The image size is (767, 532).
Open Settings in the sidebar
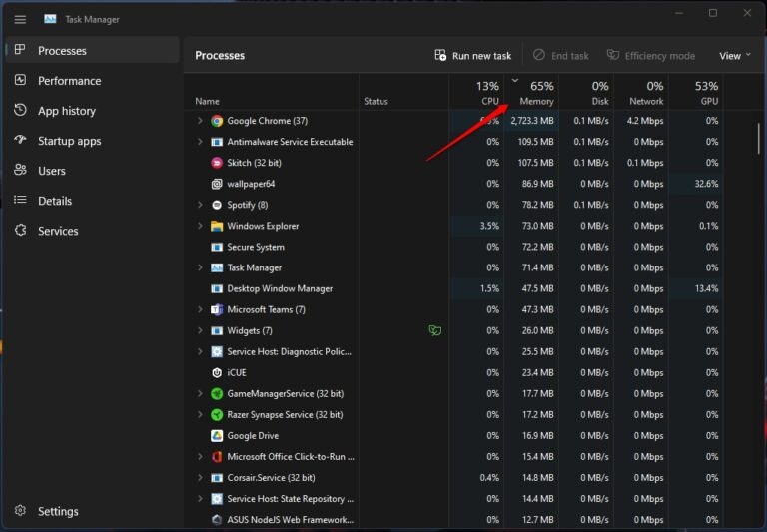pyautogui.click(x=58, y=511)
